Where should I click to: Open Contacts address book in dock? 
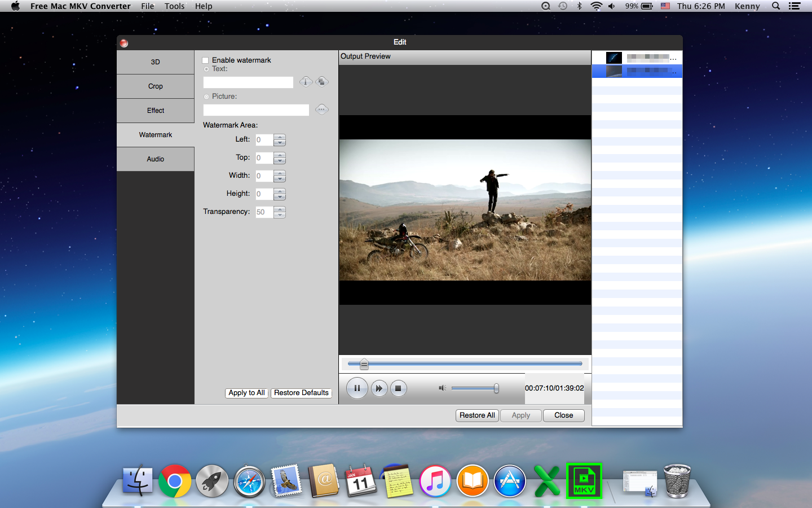324,481
